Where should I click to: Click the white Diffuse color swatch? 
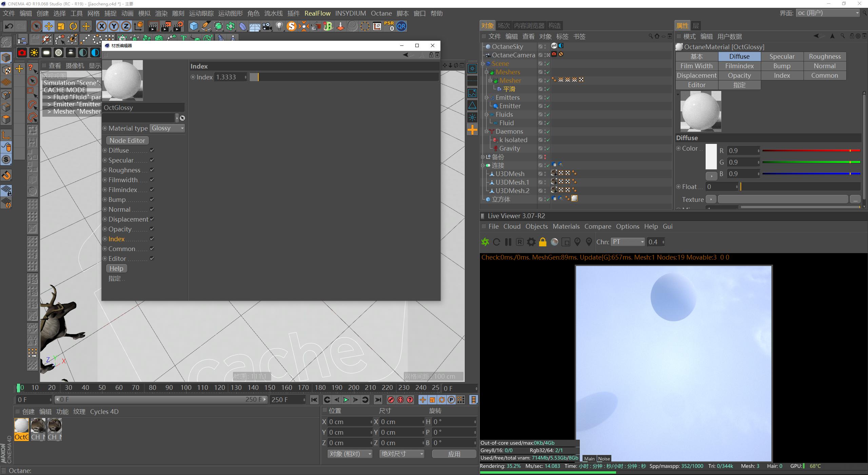pos(711,156)
